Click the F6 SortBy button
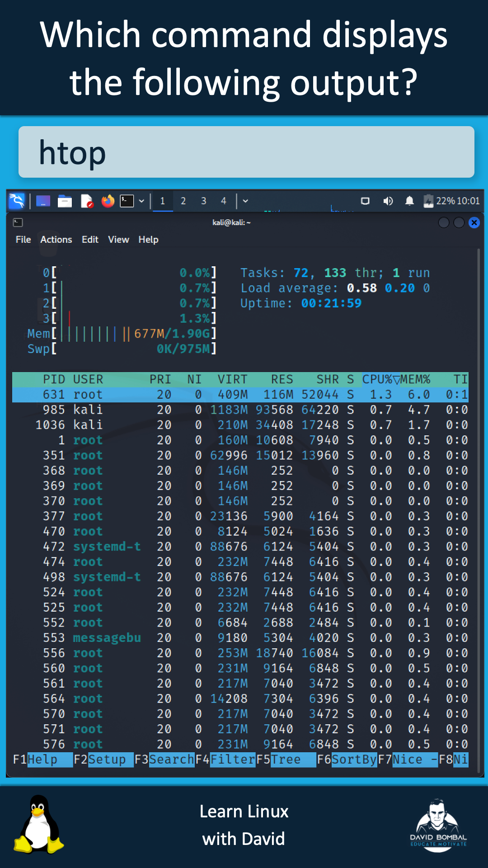 354,759
